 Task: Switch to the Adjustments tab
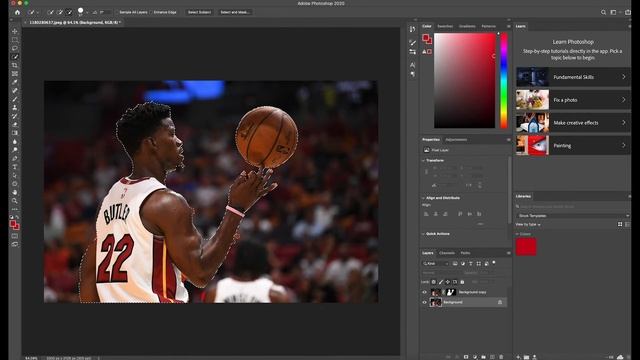tap(456, 140)
